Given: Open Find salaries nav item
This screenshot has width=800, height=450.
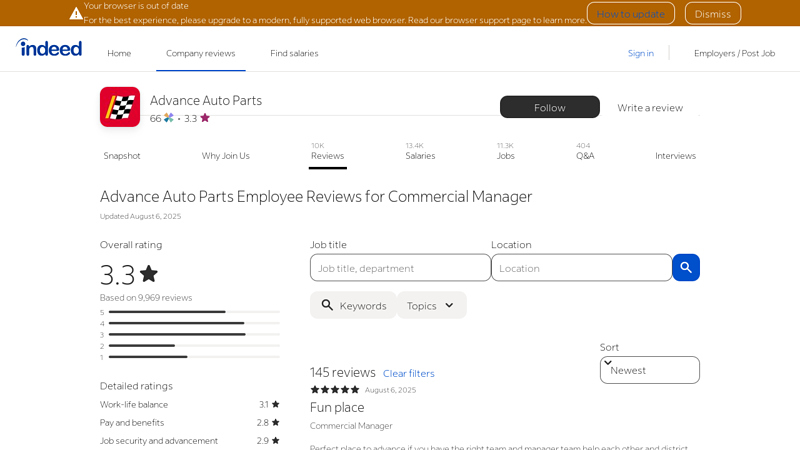Looking at the screenshot, I should tap(294, 53).
